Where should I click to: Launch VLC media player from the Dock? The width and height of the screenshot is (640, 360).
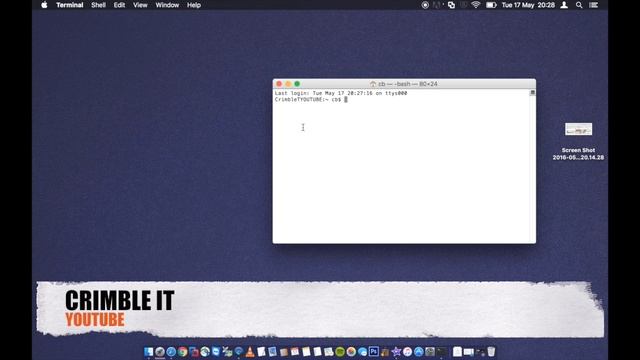(250, 351)
